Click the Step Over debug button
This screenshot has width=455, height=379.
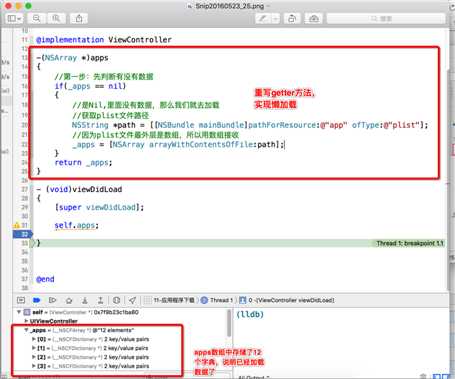point(69,300)
